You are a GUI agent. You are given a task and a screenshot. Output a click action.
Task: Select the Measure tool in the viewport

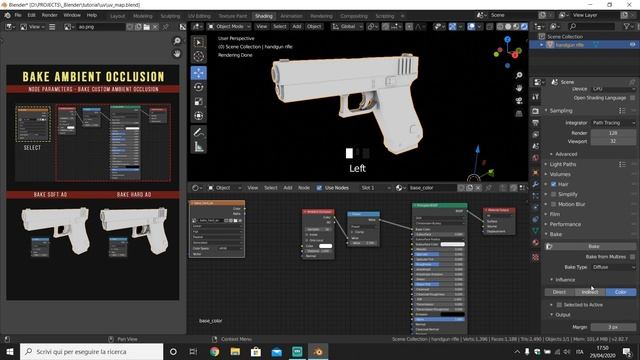[199, 147]
